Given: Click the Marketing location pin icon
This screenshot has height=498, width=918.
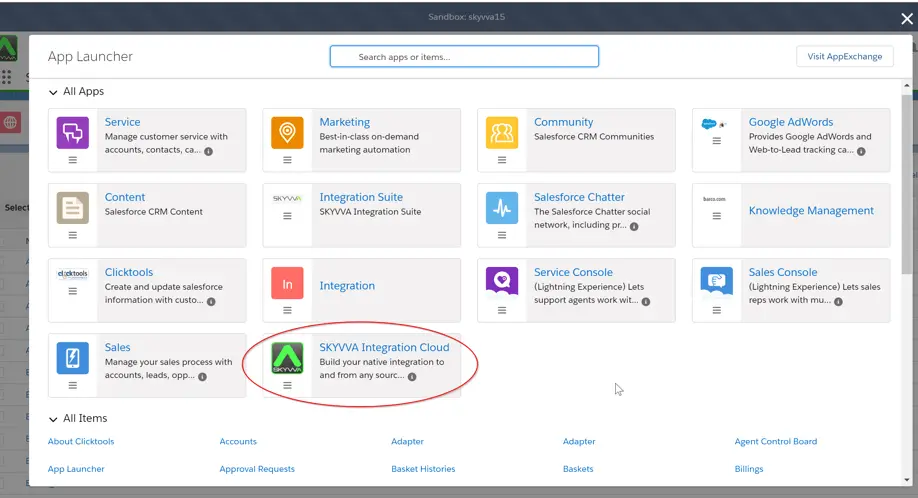Looking at the screenshot, I should click(287, 132).
